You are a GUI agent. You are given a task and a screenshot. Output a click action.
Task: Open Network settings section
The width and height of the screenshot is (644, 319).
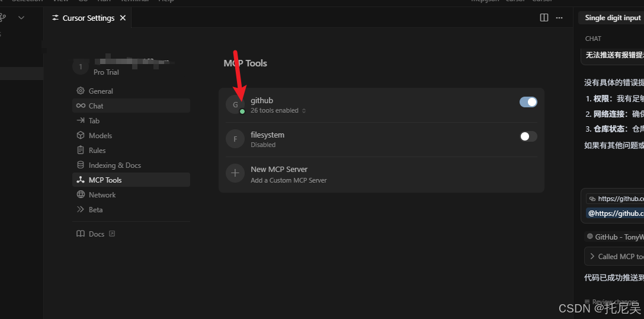coord(131,194)
